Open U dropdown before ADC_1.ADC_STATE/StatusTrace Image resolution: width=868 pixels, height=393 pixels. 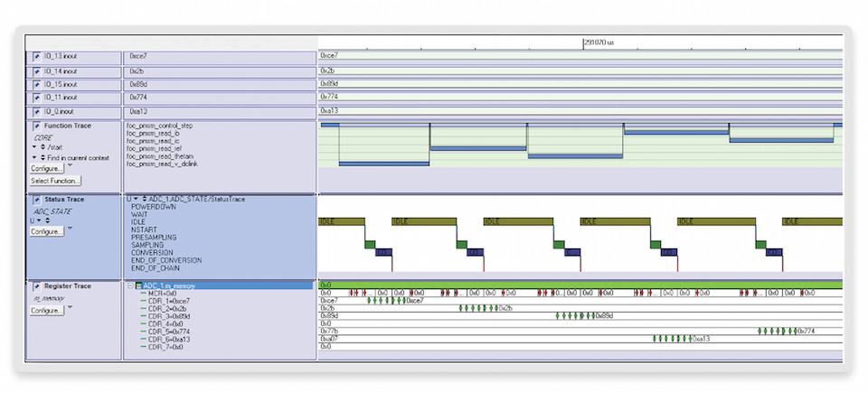click(134, 200)
